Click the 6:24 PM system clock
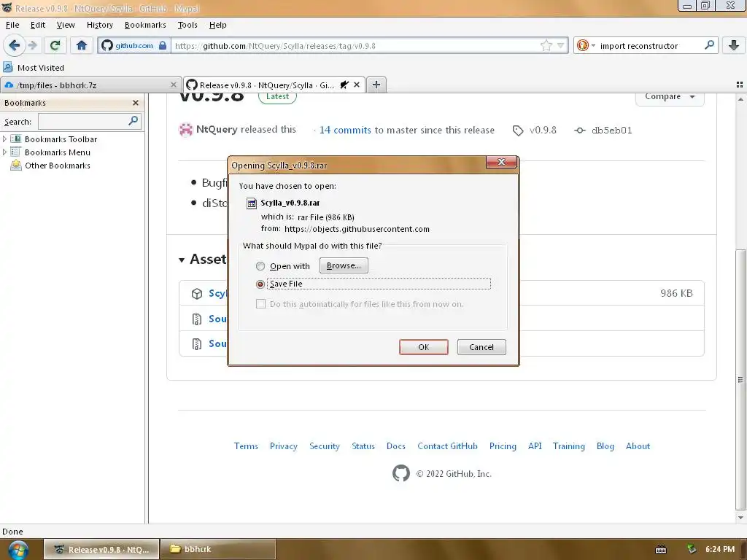The width and height of the screenshot is (747, 560). [720, 549]
